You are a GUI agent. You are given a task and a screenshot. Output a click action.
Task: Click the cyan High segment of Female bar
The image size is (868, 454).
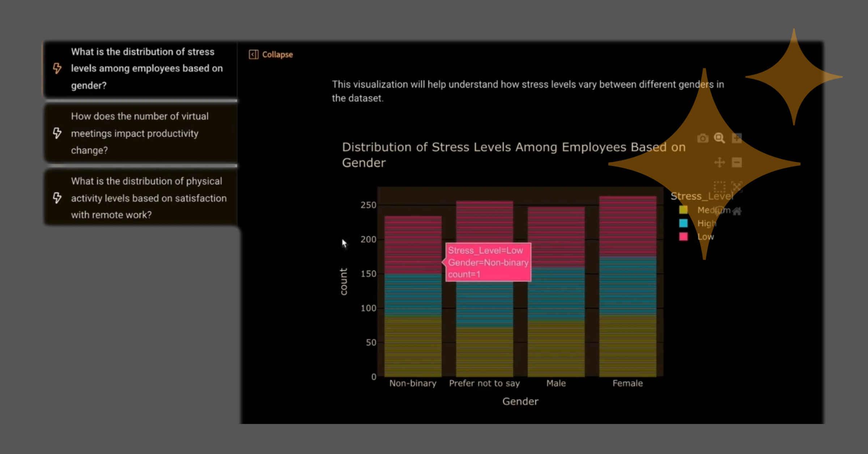(627, 286)
